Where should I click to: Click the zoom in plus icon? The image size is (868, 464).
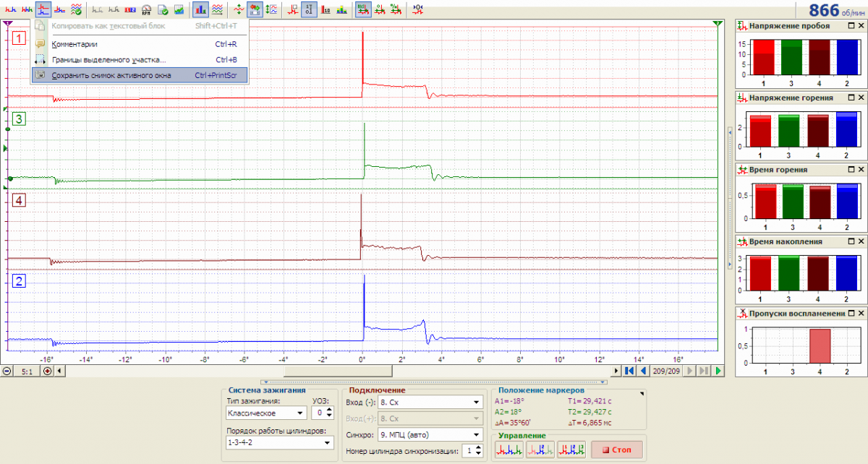[x=48, y=371]
